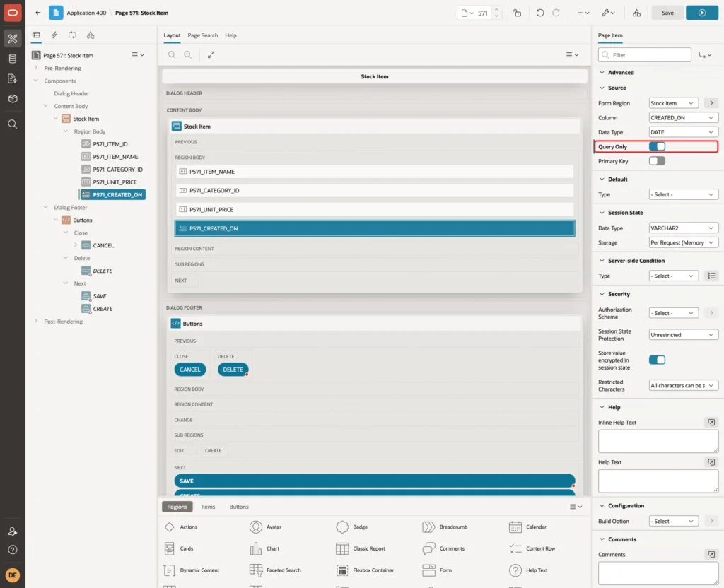Collapse the Security section
The width and height of the screenshot is (724, 588).
click(602, 294)
